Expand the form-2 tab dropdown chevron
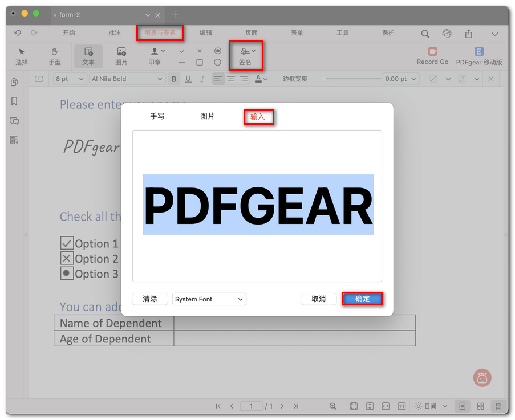515x420 pixels. pos(148,15)
